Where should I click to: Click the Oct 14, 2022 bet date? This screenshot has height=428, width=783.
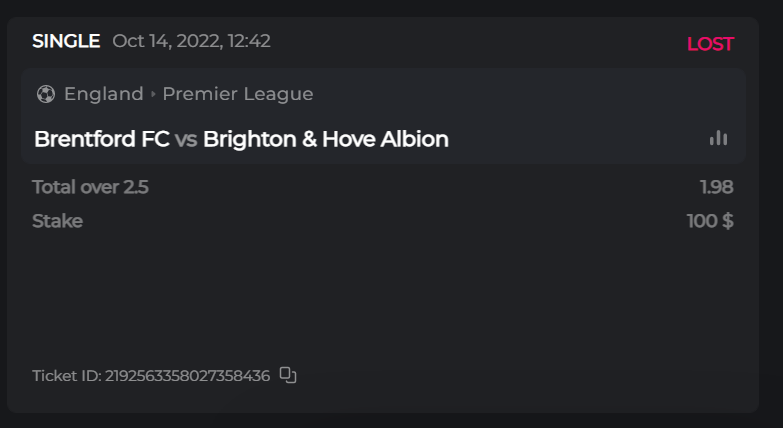click(191, 41)
